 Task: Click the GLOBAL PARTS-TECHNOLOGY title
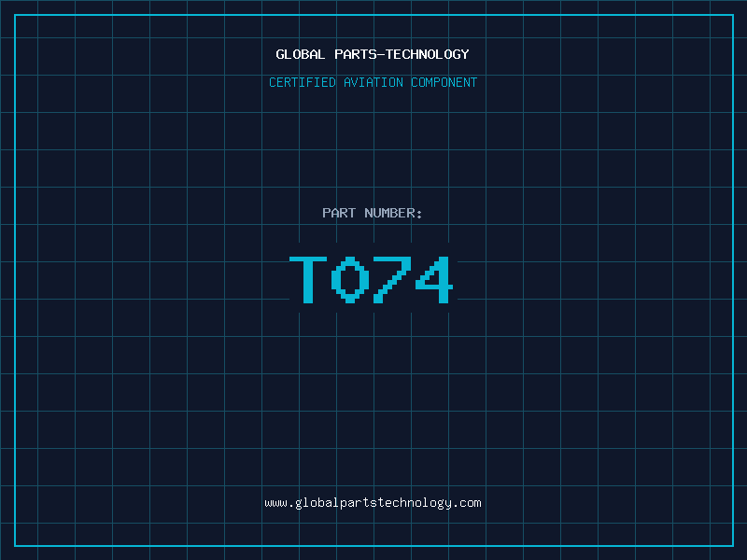pyautogui.click(x=373, y=54)
